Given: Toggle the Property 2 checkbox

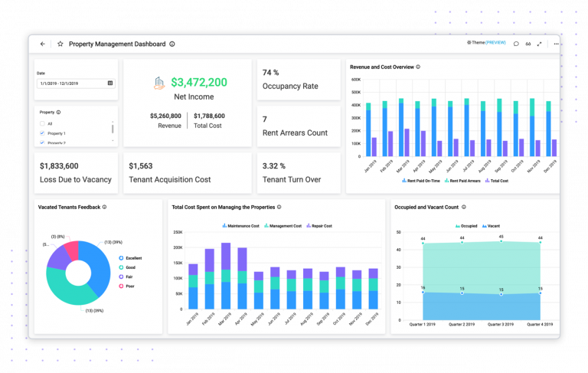Looking at the screenshot, I should 42,142.
